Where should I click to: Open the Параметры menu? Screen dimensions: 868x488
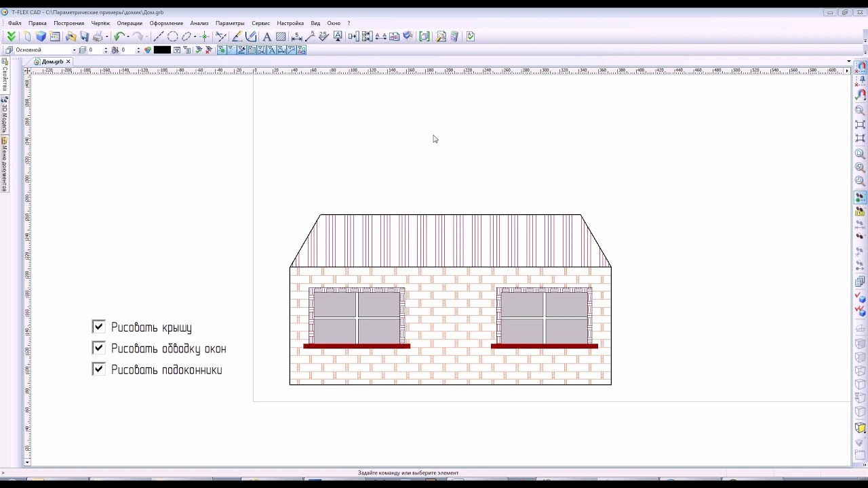click(230, 23)
